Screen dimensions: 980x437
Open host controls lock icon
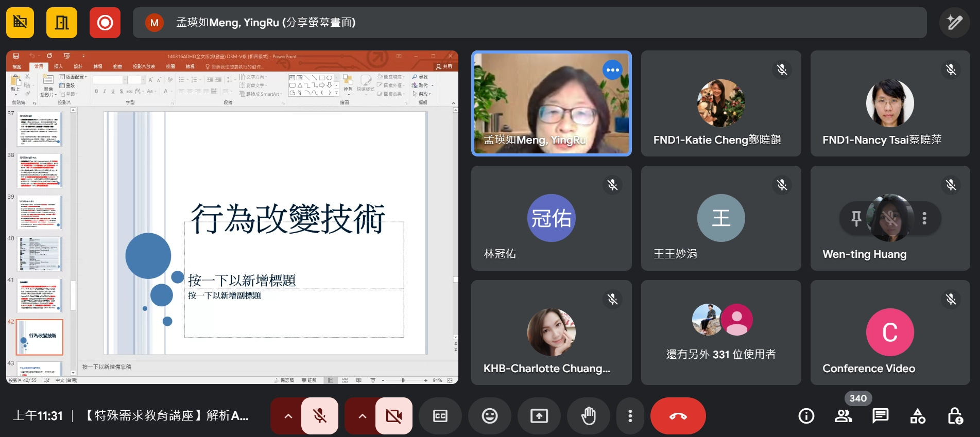coord(955,416)
